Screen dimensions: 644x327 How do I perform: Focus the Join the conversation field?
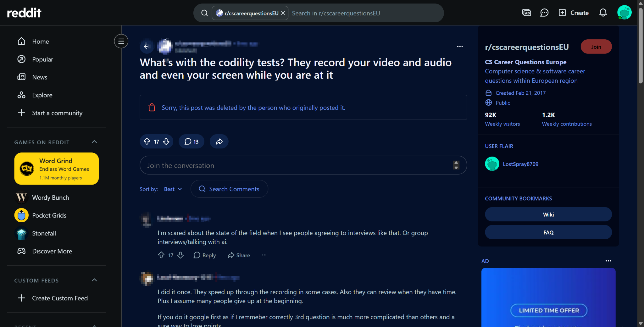(303, 165)
